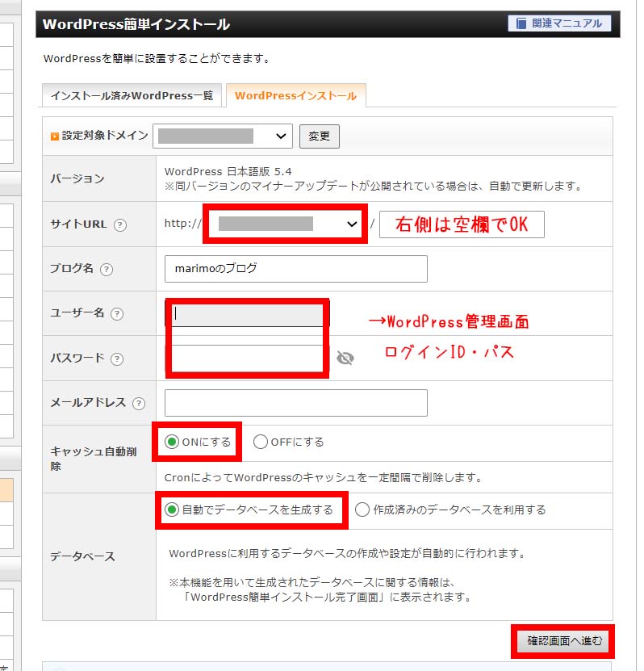Select the WordPressインストール tab

(x=295, y=95)
